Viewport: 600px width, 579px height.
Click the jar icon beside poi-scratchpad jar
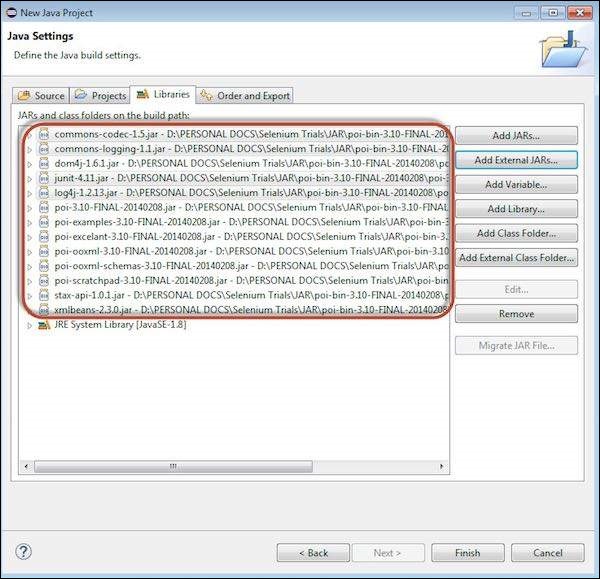(44, 281)
